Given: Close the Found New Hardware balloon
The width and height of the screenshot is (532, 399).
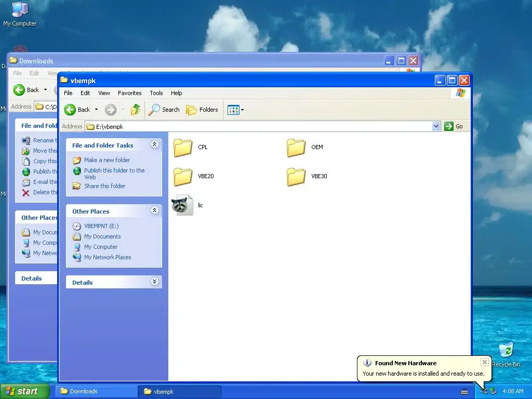Looking at the screenshot, I should tap(485, 362).
